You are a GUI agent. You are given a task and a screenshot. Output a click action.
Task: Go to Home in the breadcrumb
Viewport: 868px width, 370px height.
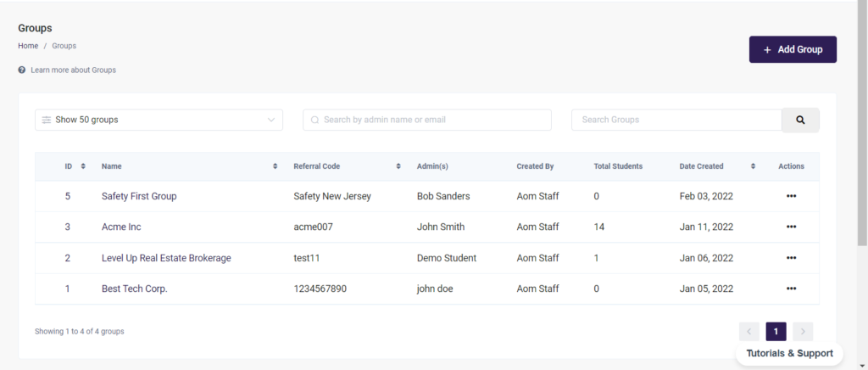pos(28,46)
